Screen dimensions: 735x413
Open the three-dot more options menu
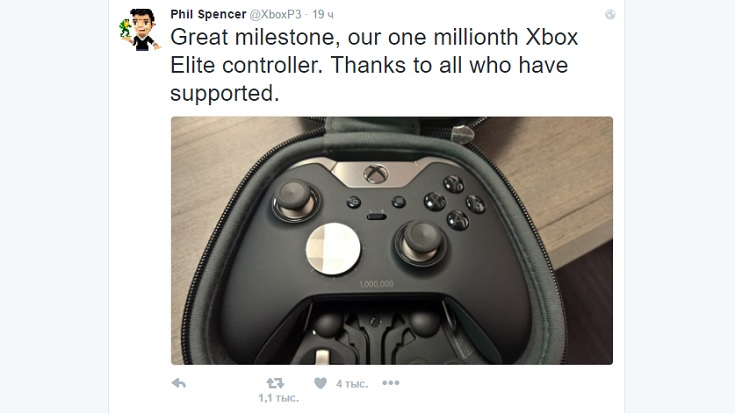390,383
